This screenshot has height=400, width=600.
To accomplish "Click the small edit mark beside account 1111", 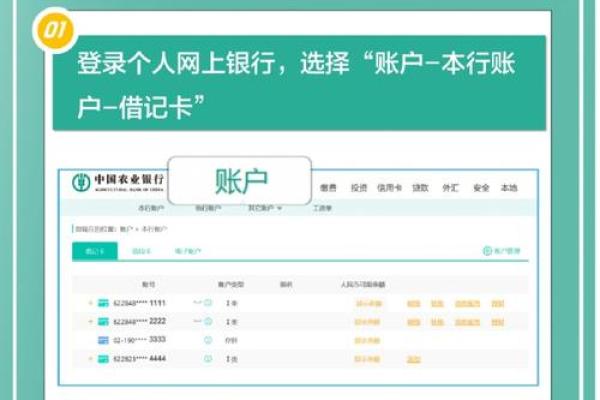I will [x=197, y=303].
